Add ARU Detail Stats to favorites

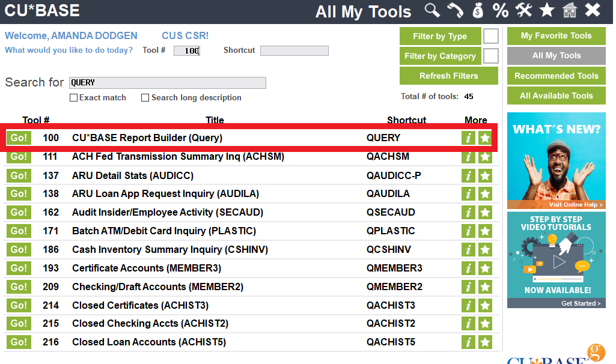point(485,175)
